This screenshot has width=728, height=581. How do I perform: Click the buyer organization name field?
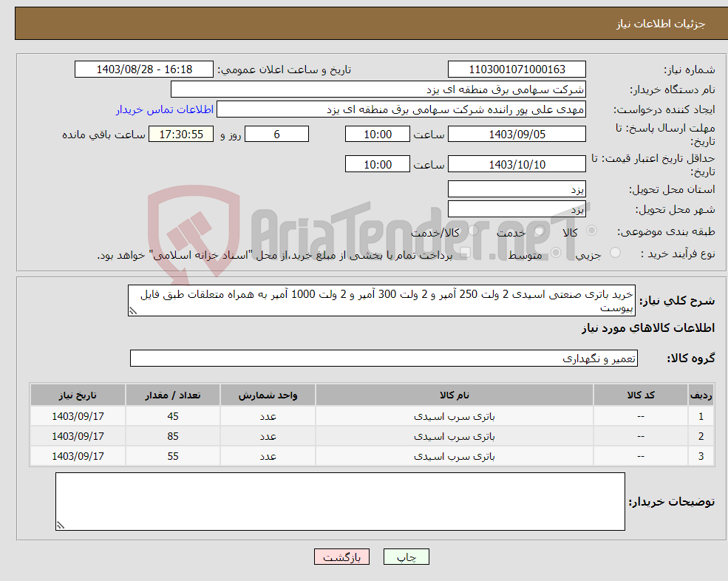378,89
